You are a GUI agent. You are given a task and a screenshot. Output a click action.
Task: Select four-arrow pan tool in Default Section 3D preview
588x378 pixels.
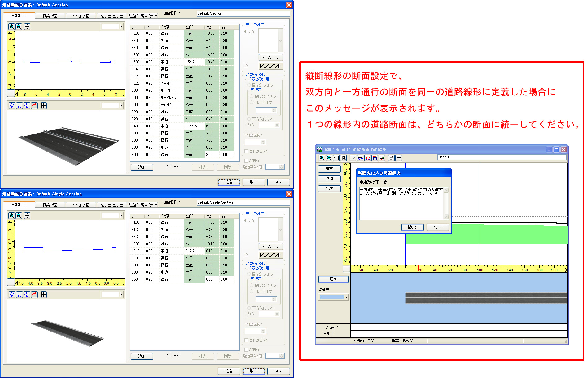(27, 106)
